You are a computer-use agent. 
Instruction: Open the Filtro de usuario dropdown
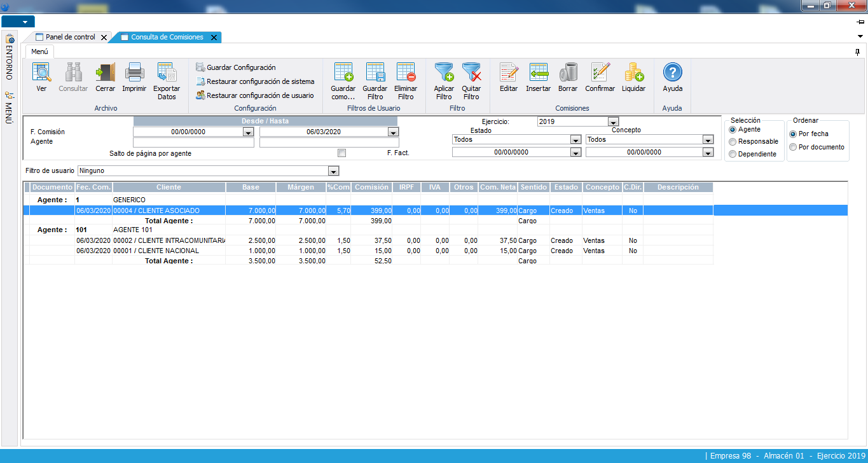click(333, 171)
